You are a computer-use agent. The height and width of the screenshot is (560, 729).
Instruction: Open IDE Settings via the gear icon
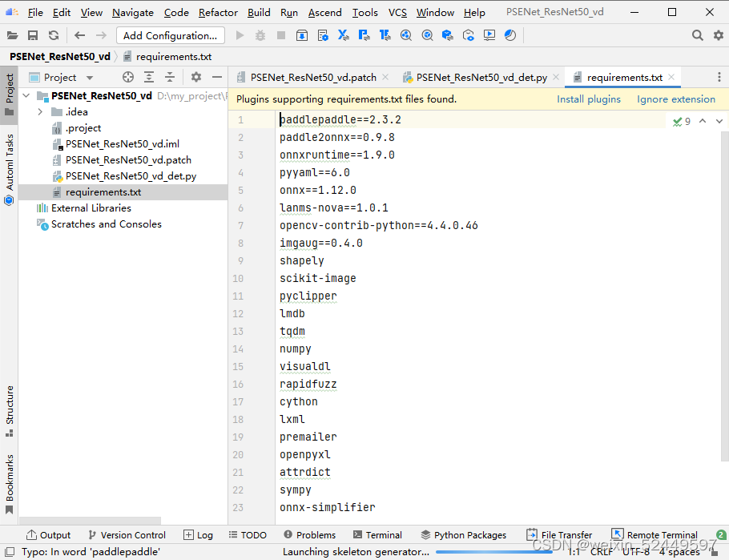pyautogui.click(x=718, y=35)
